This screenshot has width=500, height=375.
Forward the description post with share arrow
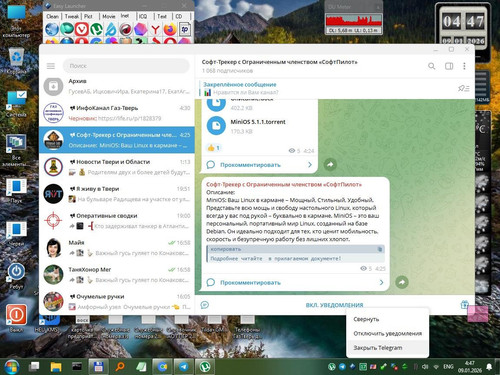coord(402,282)
